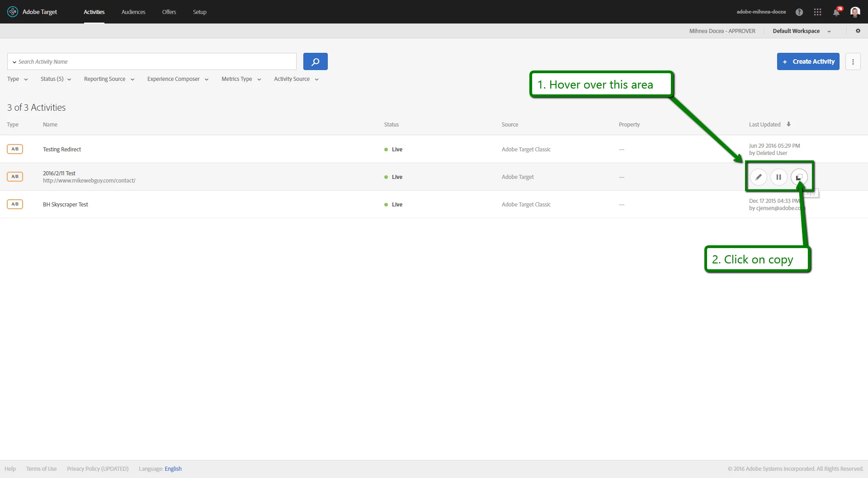Open the BH Skyscraper Test activity
868x478 pixels.
66,205
